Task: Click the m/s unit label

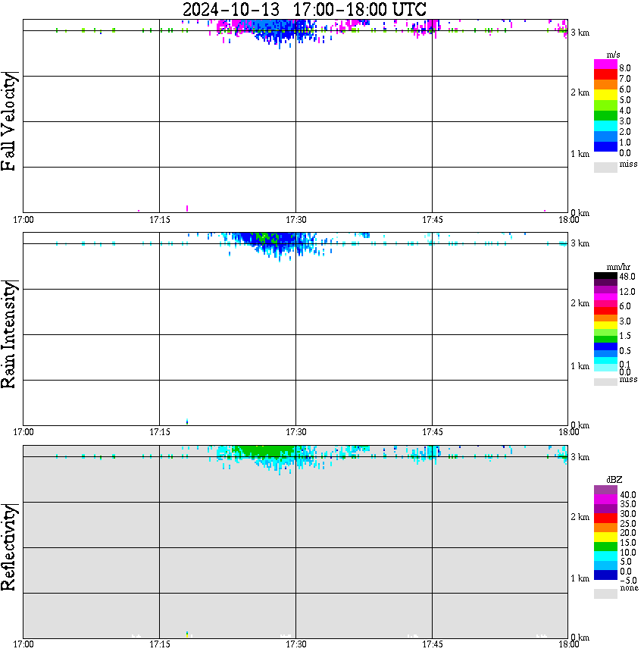Action: tap(613, 55)
